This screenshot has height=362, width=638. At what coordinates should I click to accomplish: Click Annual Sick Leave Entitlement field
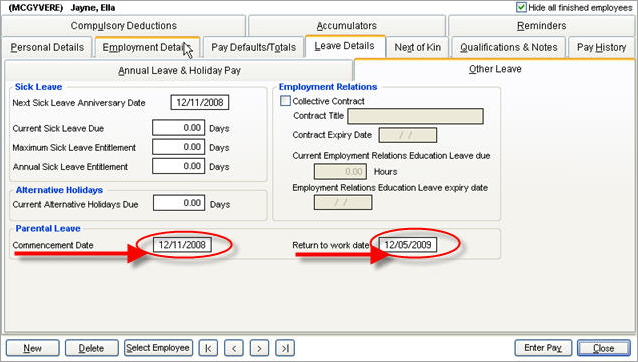point(179,166)
